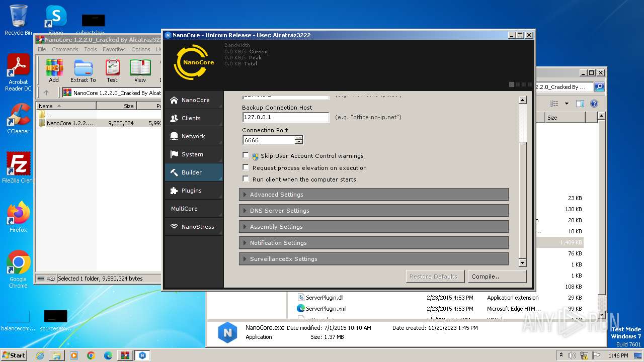Image resolution: width=644 pixels, height=362 pixels.
Task: Select ServerPlugin.dll in Explorer
Action: click(x=325, y=298)
